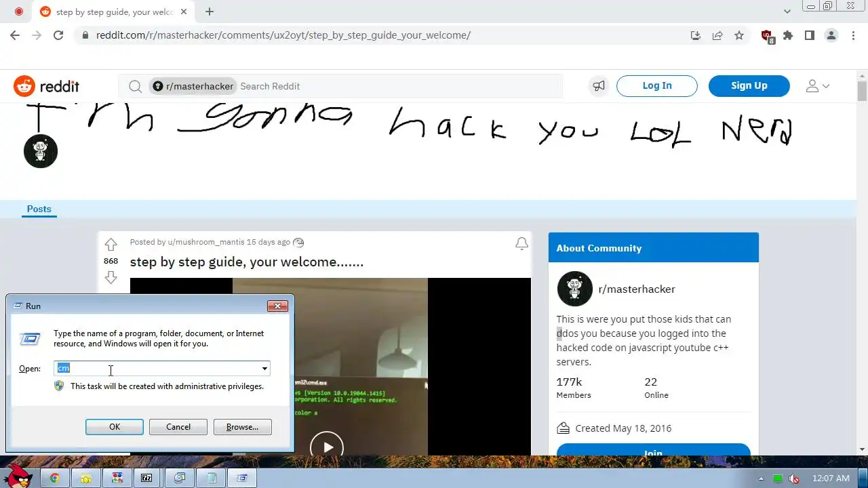This screenshot has height=488, width=868.
Task: Open a new browser tab
Action: [210, 12]
